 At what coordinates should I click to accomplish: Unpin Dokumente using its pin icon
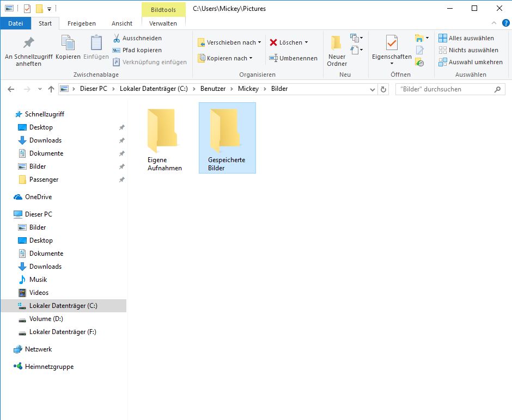click(x=122, y=153)
